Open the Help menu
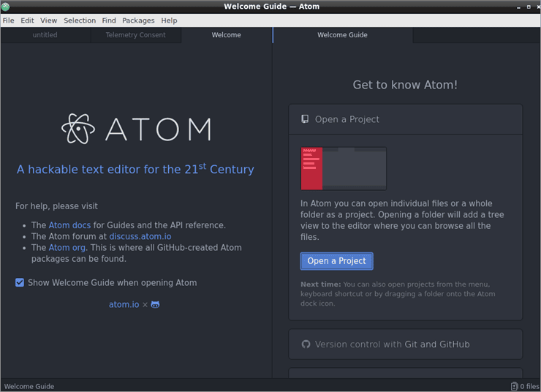Image resolution: width=541 pixels, height=392 pixels. (x=169, y=20)
